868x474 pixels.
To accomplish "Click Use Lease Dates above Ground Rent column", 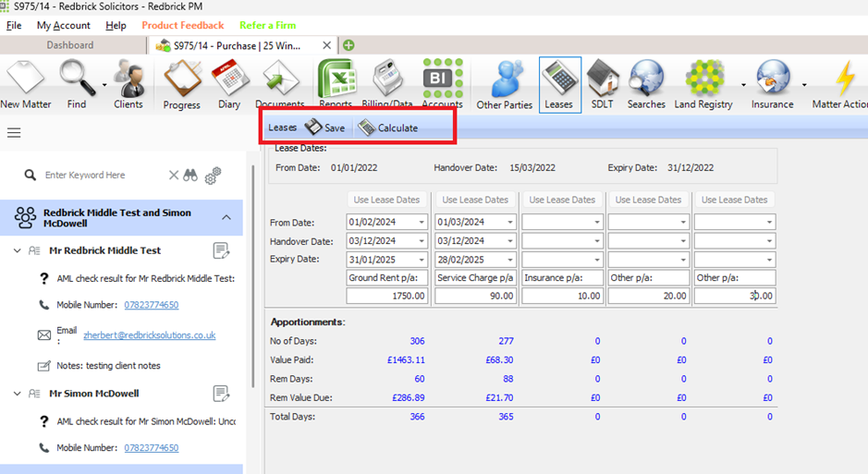I will click(x=387, y=200).
